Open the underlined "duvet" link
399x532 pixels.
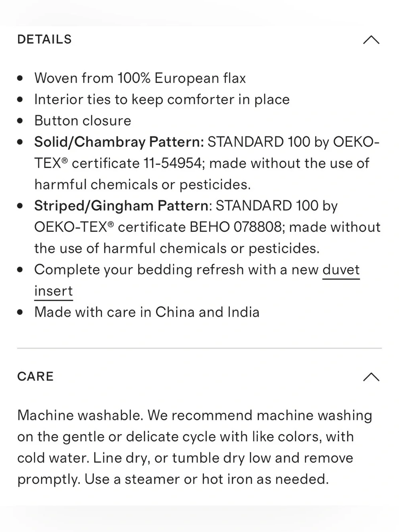click(341, 270)
